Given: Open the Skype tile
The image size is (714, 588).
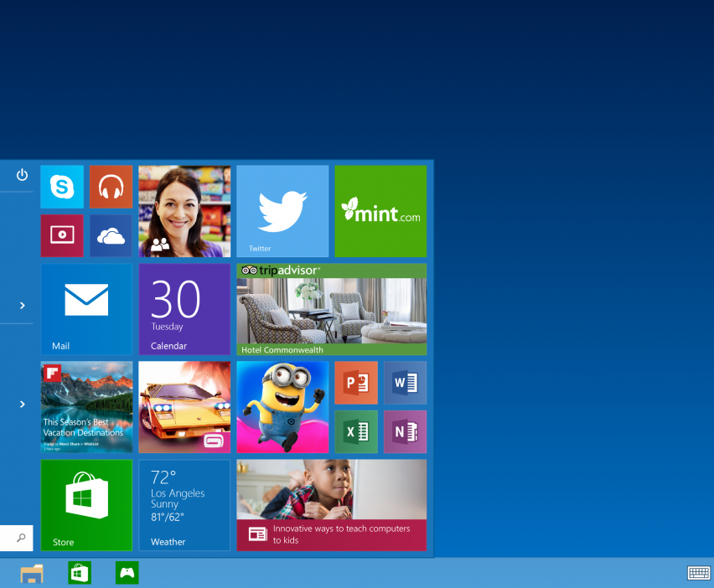Looking at the screenshot, I should click(62, 187).
